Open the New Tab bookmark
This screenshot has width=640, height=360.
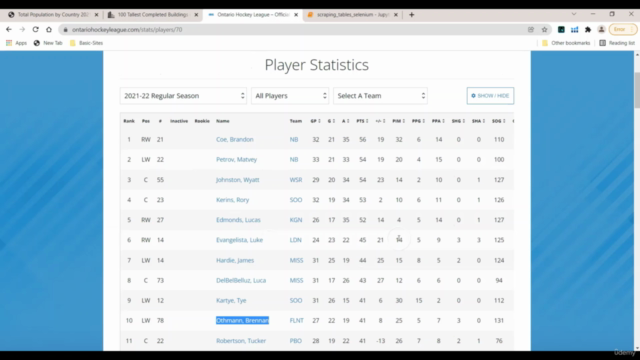48,43
